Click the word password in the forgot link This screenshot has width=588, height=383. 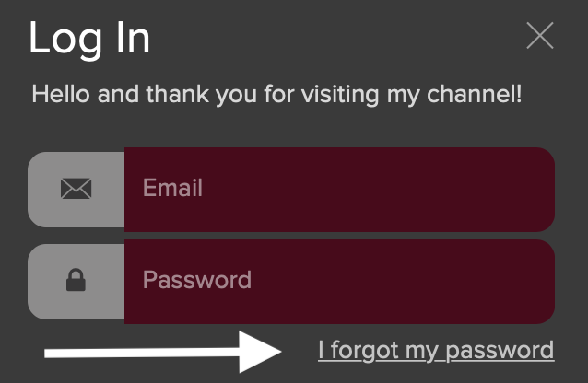(x=500, y=352)
